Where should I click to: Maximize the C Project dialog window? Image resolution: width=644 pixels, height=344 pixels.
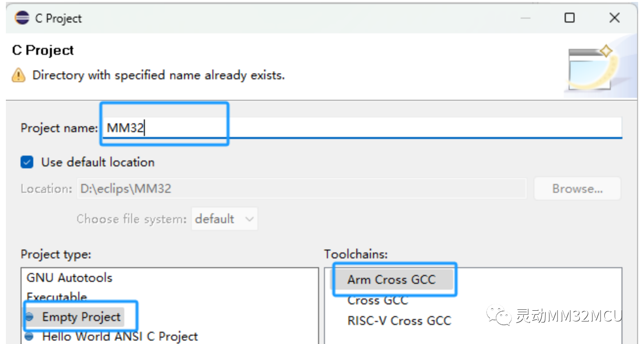pos(570,18)
